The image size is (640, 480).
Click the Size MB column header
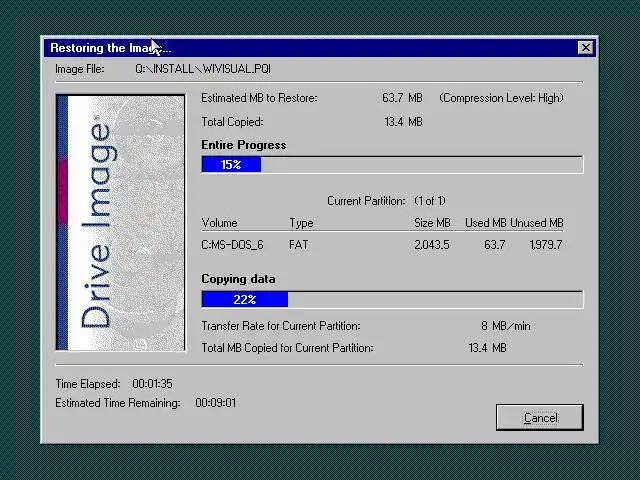click(432, 223)
